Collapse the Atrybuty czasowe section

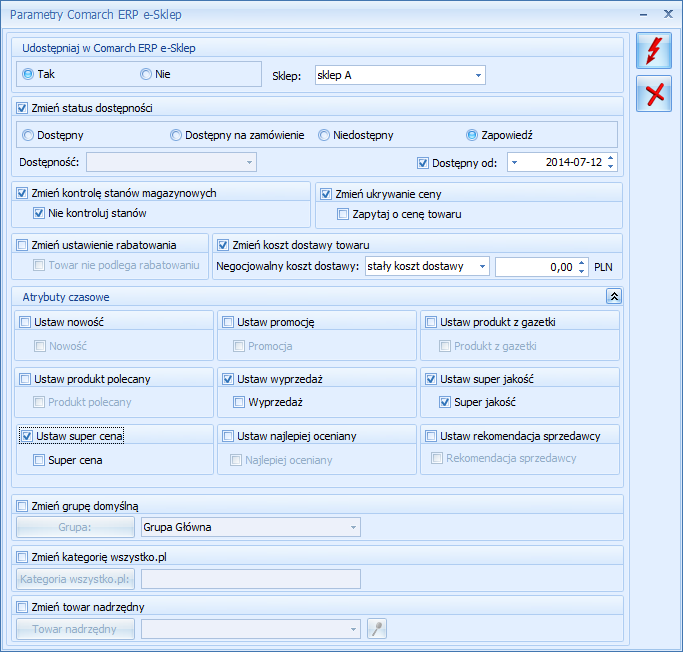(614, 296)
